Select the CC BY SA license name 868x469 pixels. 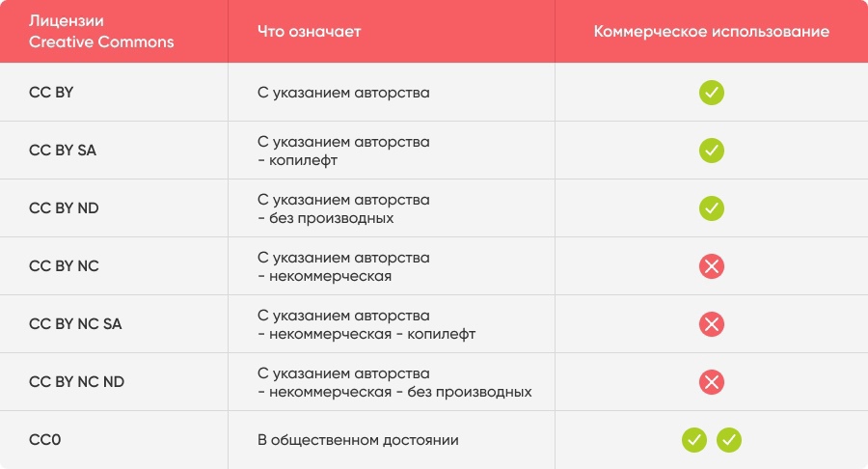[x=63, y=151]
